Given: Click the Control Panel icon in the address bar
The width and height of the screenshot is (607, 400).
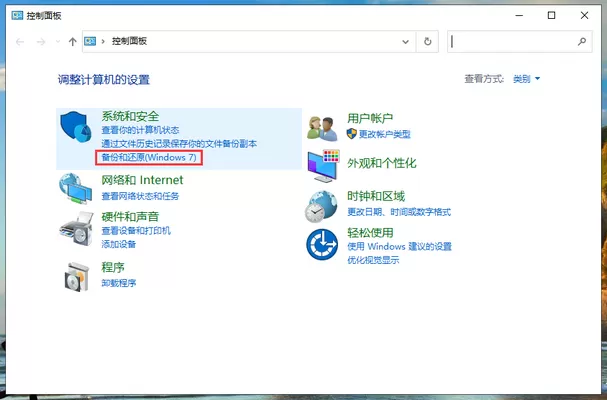Looking at the screenshot, I should [90, 41].
